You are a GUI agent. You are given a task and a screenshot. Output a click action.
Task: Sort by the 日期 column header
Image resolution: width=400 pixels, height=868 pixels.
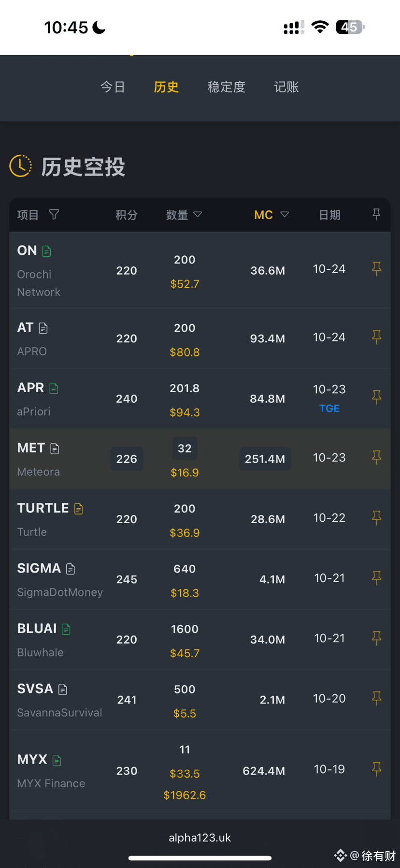(329, 215)
